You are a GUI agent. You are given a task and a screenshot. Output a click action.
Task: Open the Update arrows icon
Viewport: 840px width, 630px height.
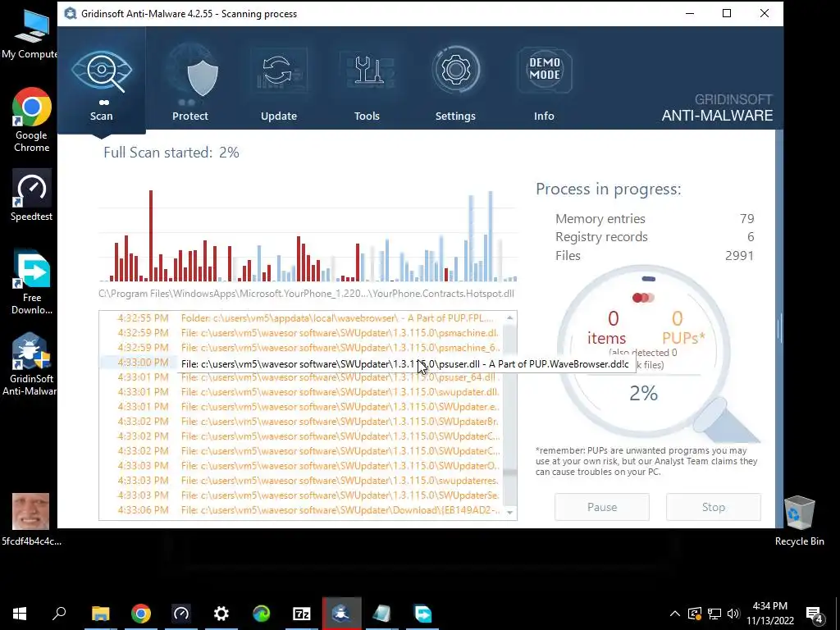click(x=277, y=71)
